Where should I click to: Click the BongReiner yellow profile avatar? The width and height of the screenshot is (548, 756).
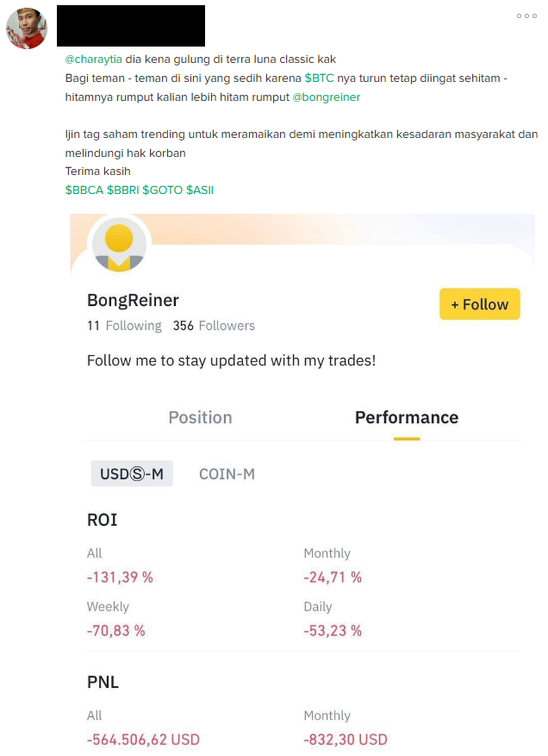(x=119, y=245)
